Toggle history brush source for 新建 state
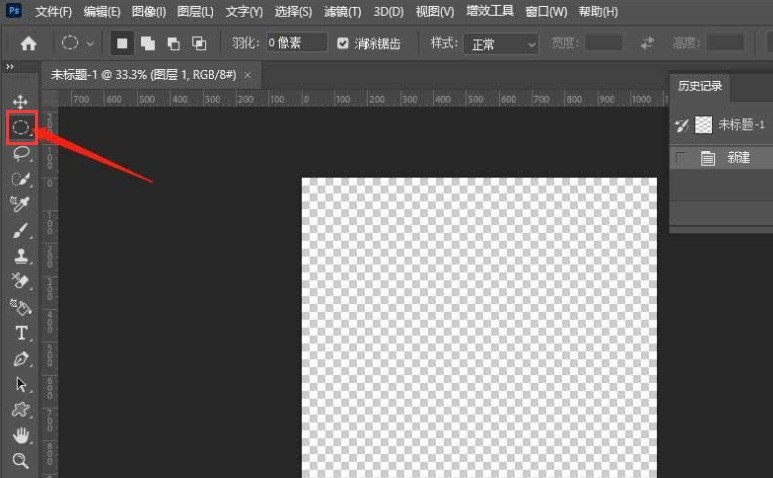The height and width of the screenshot is (478, 773). pos(681,158)
